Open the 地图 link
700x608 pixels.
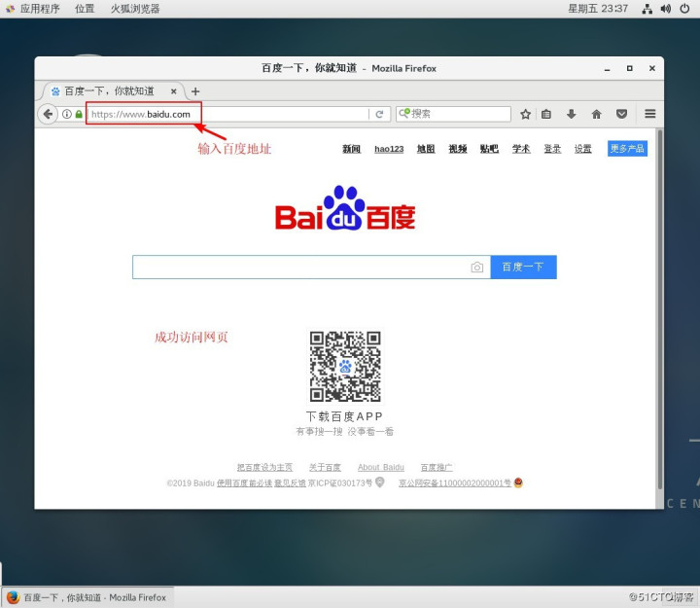[426, 149]
